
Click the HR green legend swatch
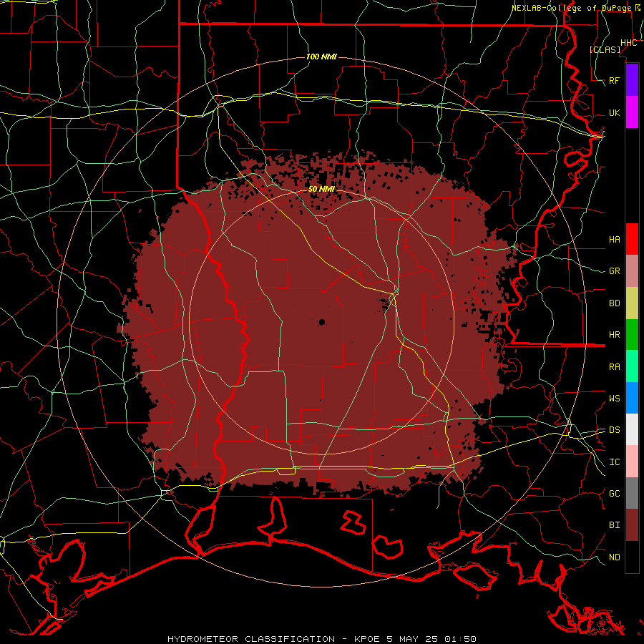coord(632,334)
